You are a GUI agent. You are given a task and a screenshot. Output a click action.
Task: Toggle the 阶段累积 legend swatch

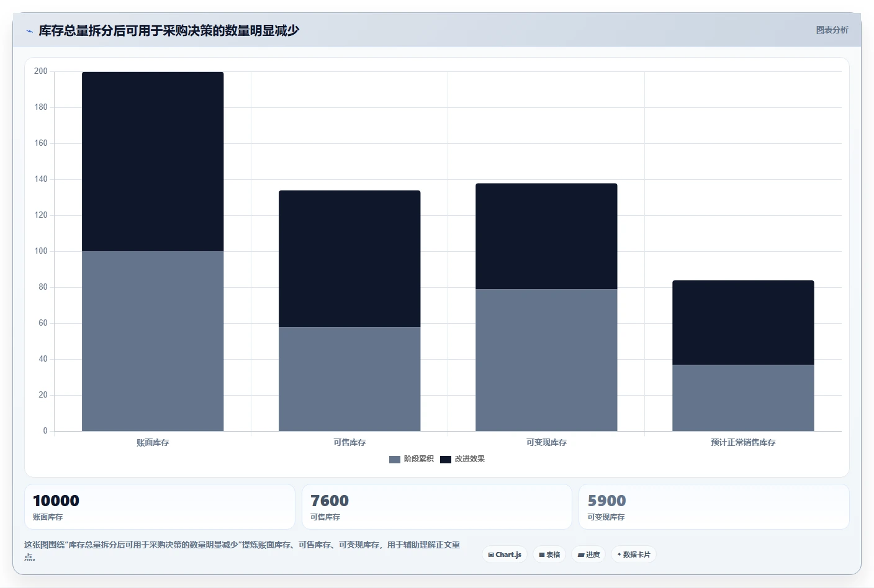[395, 460]
